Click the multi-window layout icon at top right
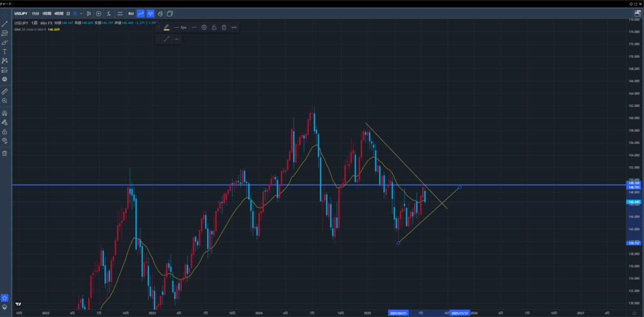Viewport: 644px width, 317px height. click(638, 14)
